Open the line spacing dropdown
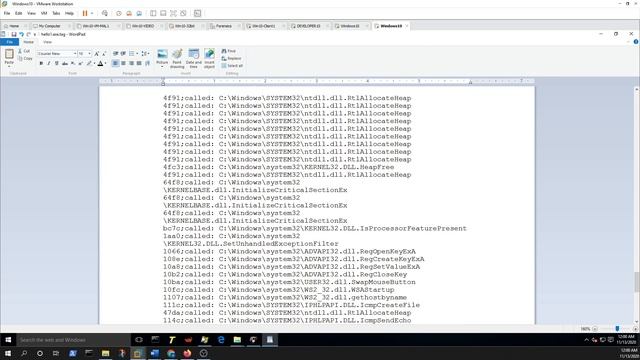Screen dimensions: 640x360 pos(145,53)
